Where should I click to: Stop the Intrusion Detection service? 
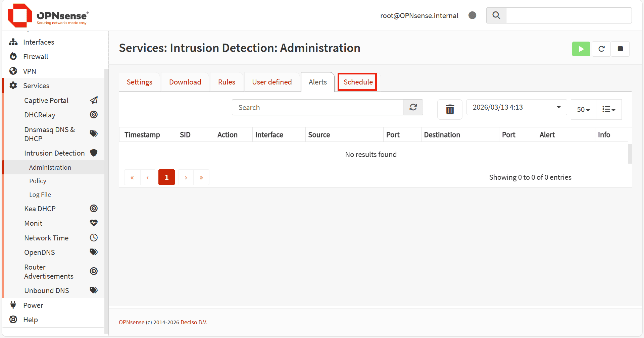(x=620, y=49)
